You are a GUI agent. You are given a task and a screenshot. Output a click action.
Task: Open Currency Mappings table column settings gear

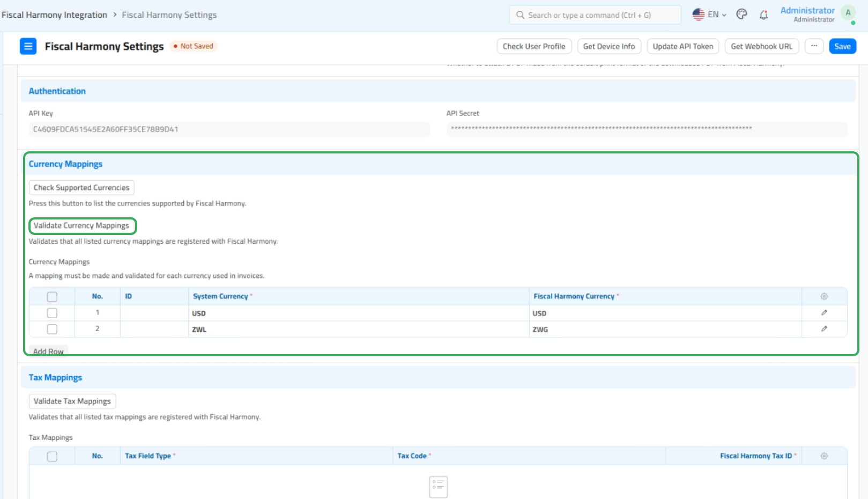click(824, 296)
